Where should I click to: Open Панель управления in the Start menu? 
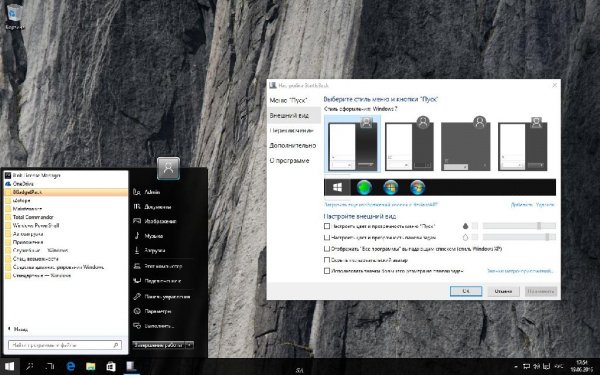click(x=167, y=297)
